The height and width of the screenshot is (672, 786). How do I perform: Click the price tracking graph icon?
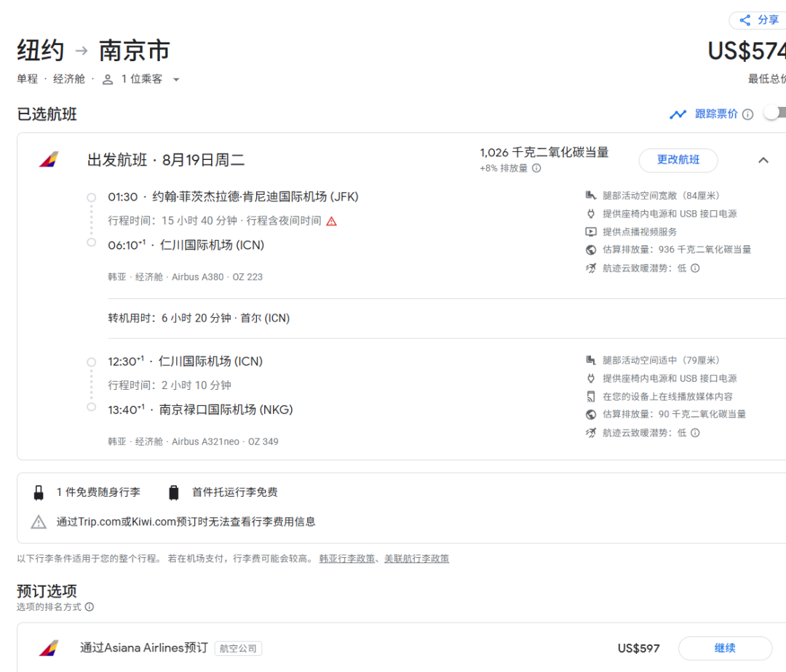[x=678, y=114]
